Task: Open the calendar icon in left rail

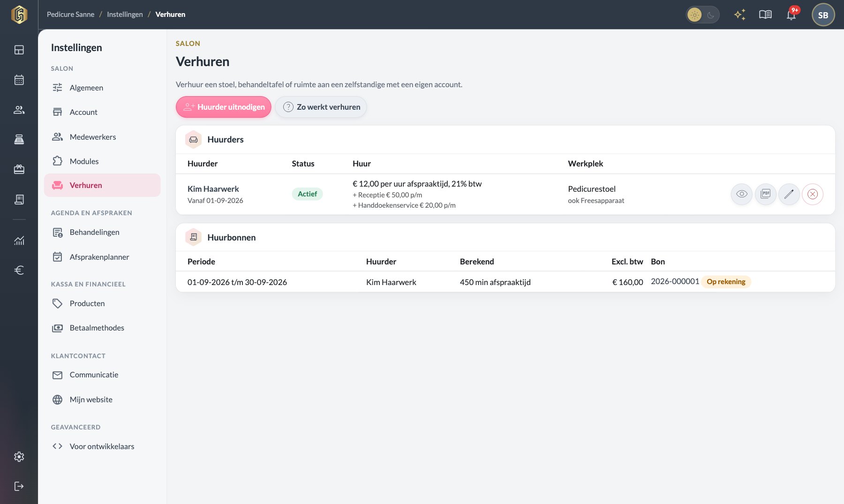Action: point(19,80)
